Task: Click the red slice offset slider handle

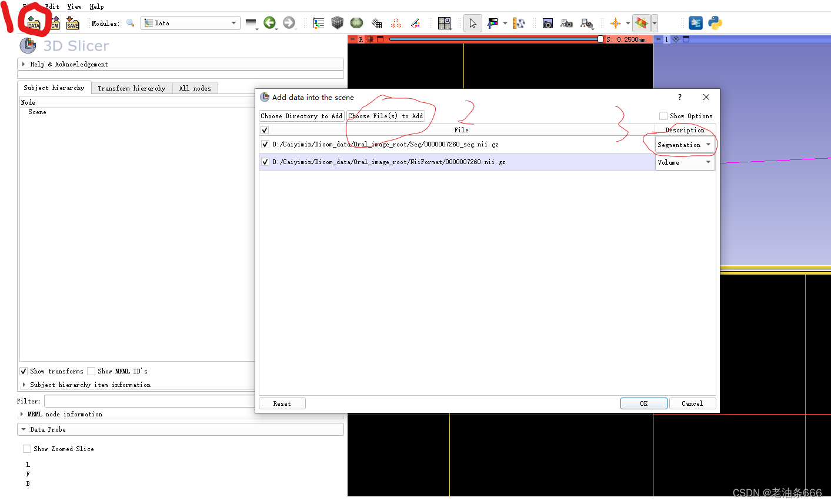Action: coord(600,39)
